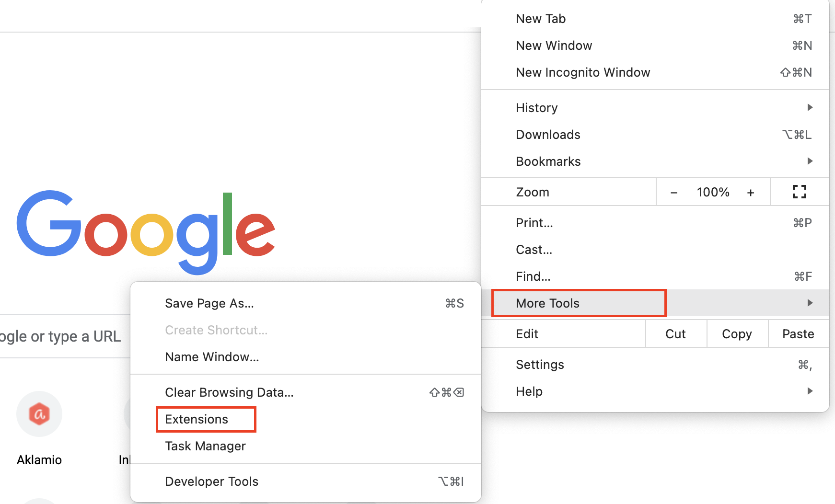Click the Paste button in the Edit row
This screenshot has width=835, height=504.
point(799,334)
